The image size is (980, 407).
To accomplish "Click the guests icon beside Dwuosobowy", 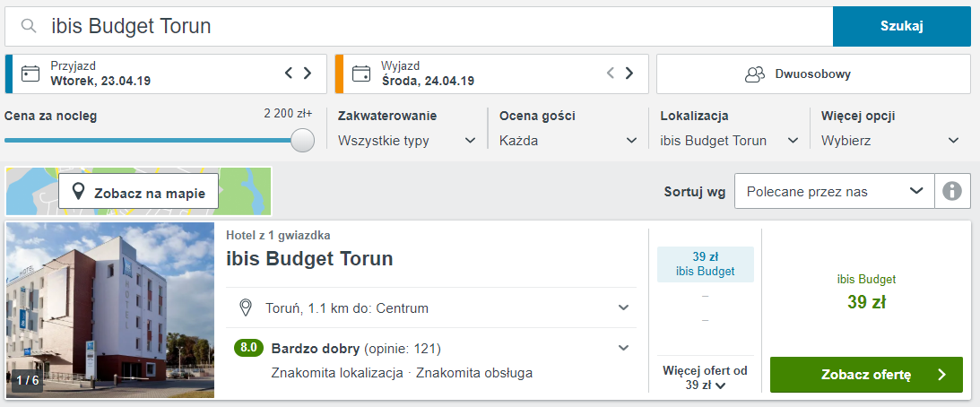I will [x=755, y=74].
